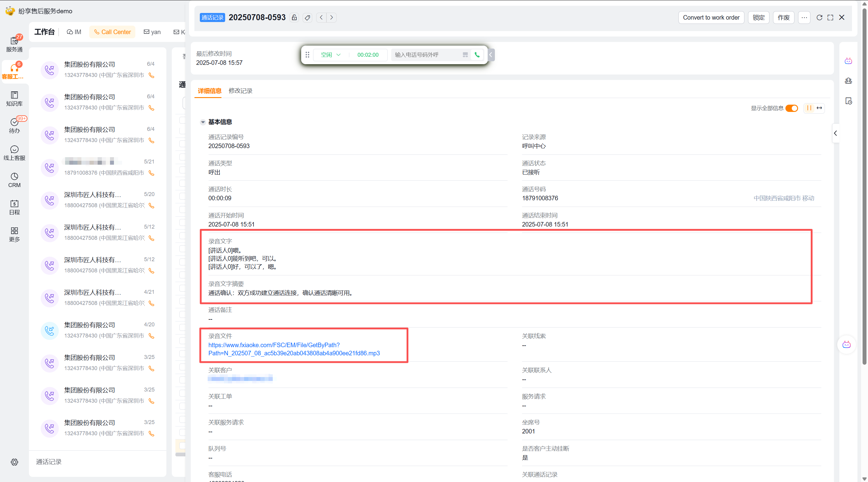Viewport: 868px width, 482px height.
Task: Switch to the 修改记录 tab
Action: (241, 91)
